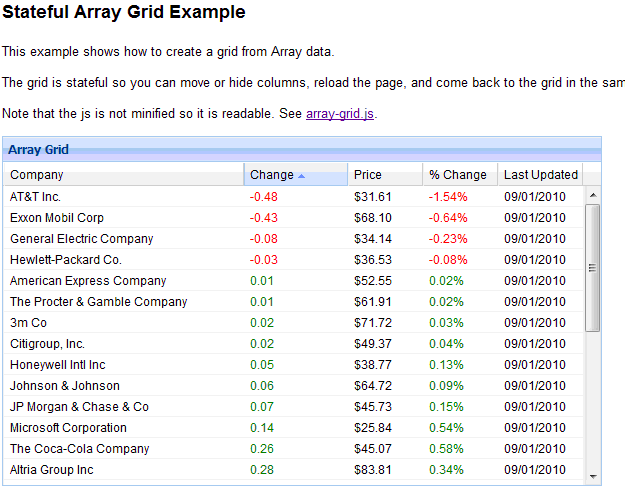Select the American Express Company row
The width and height of the screenshot is (625, 493).
[x=293, y=281]
